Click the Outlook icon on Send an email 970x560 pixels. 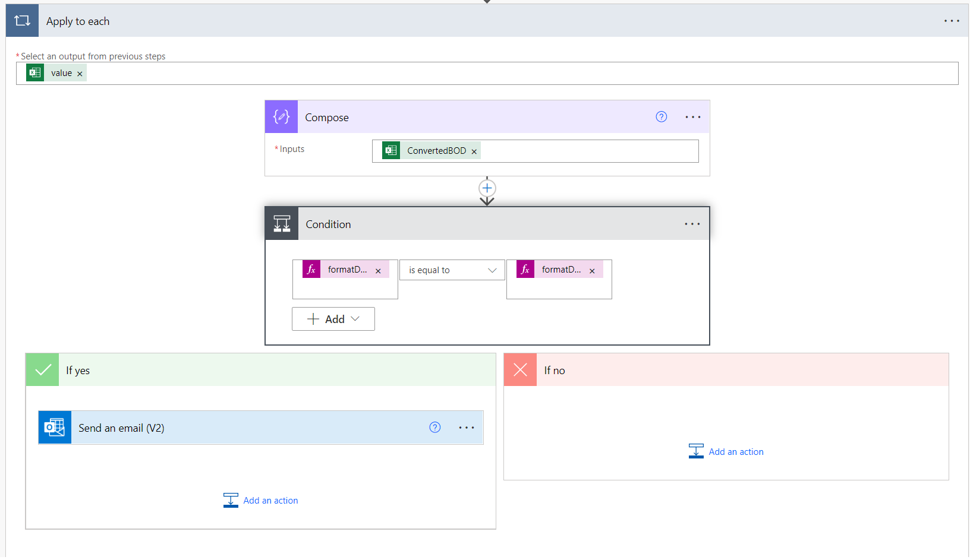55,428
